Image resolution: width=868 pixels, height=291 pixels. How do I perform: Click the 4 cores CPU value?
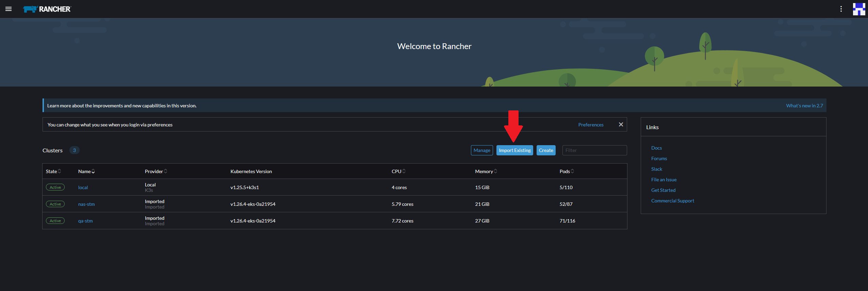click(399, 187)
